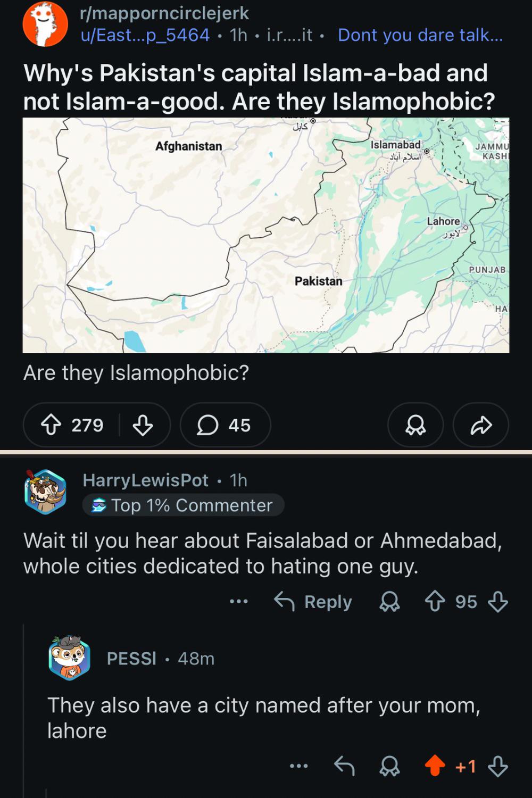
Task: Open HarryLewisPot's profile avatar
Action: tap(45, 493)
